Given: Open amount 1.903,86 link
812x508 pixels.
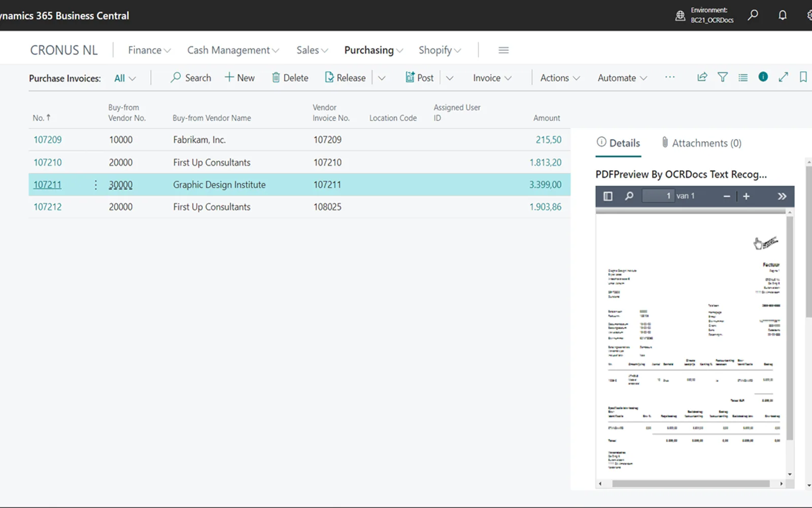Looking at the screenshot, I should pos(546,207).
